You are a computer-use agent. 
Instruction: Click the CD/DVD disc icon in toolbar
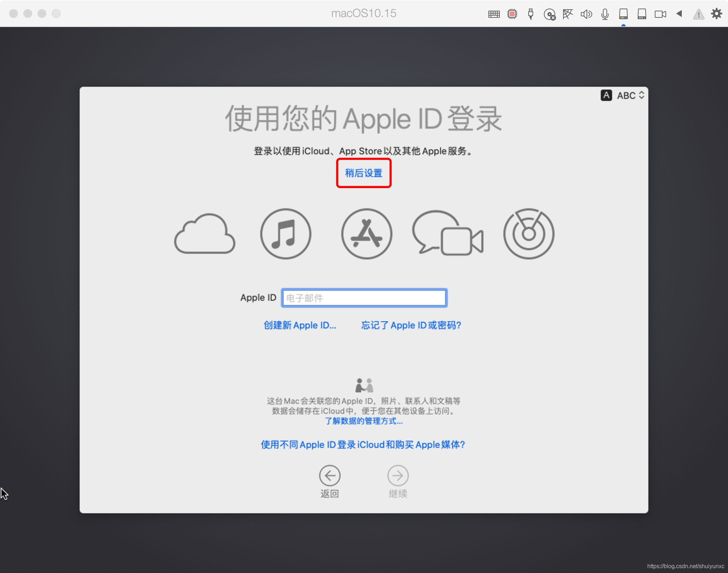[549, 15]
